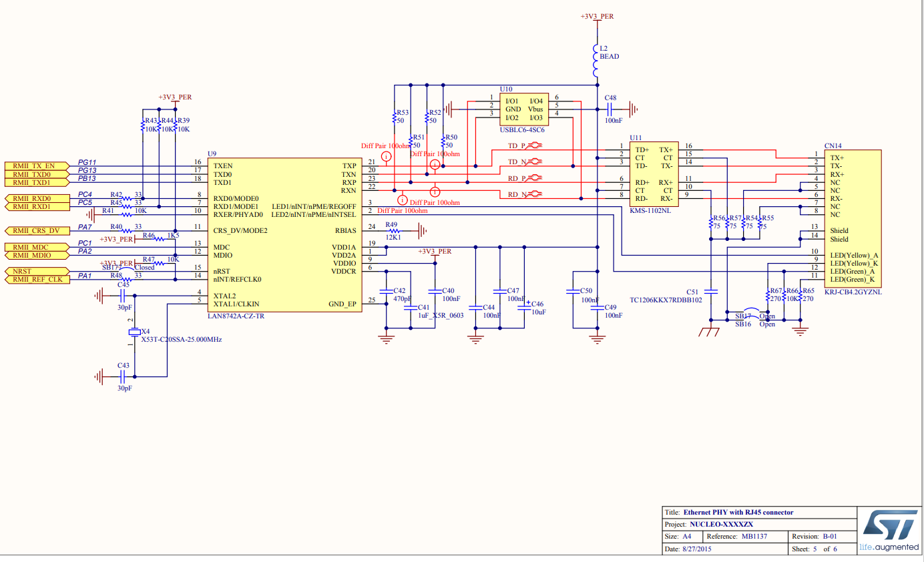Click the RBIAS pin on U9
Image resolution: width=924 pixels, height=562 pixels.
(344, 231)
